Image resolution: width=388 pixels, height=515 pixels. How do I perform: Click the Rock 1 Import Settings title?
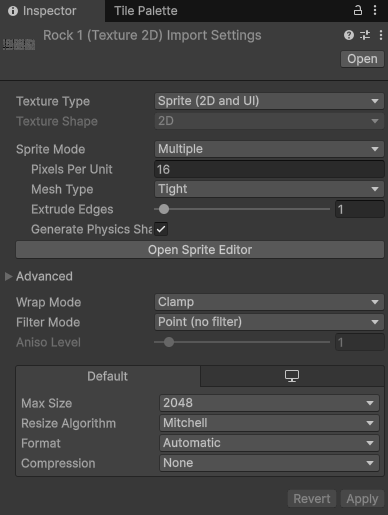click(x=152, y=35)
